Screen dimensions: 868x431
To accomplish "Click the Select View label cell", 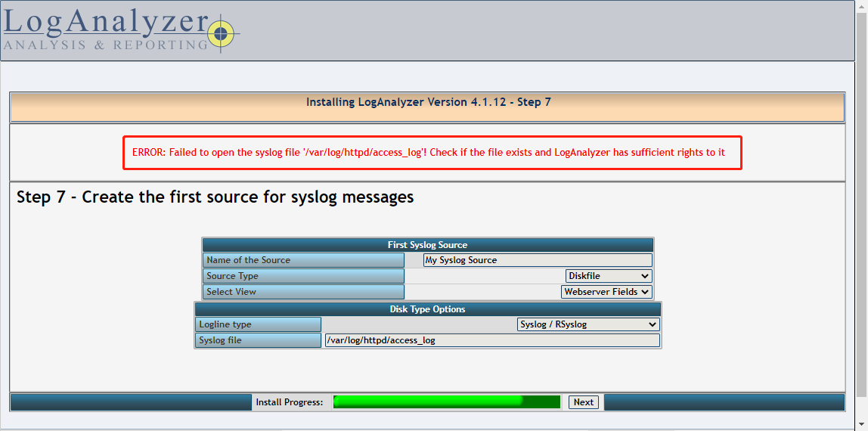I will coord(303,292).
